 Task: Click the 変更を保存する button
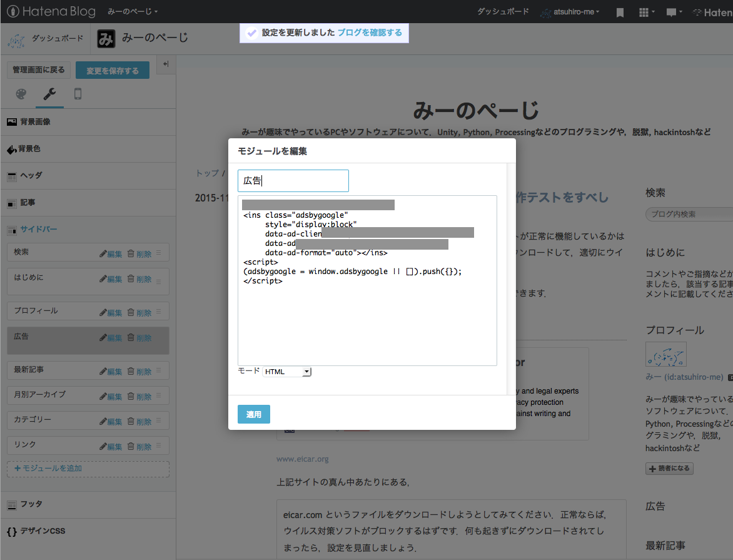coord(112,70)
